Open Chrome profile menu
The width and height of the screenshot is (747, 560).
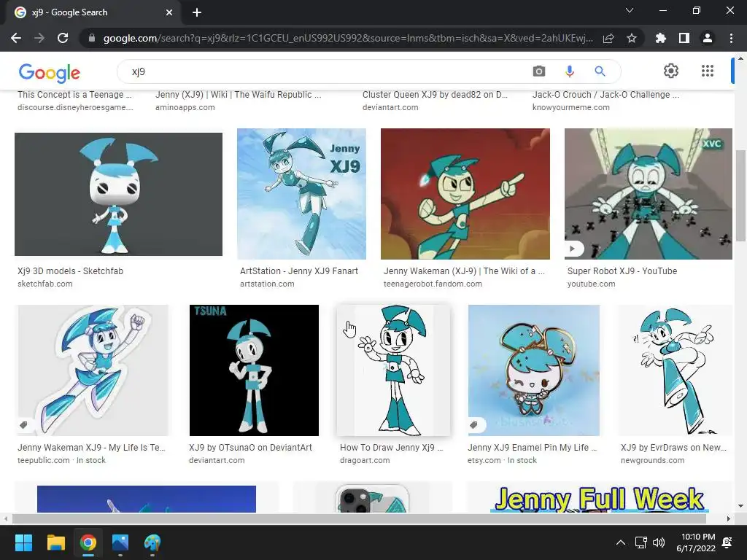[x=708, y=38]
